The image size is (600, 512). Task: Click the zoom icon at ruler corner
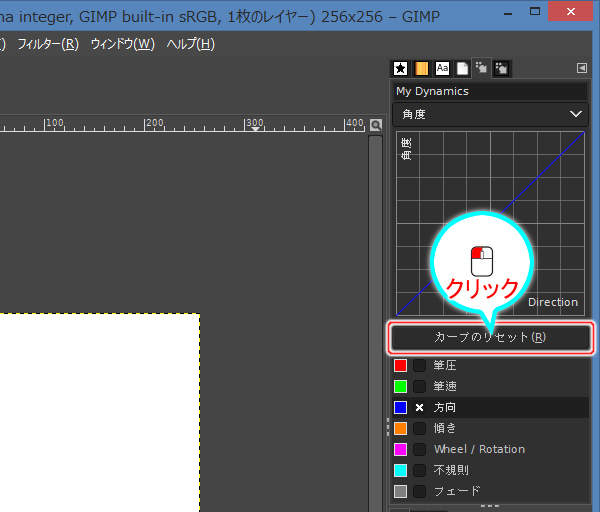[376, 125]
